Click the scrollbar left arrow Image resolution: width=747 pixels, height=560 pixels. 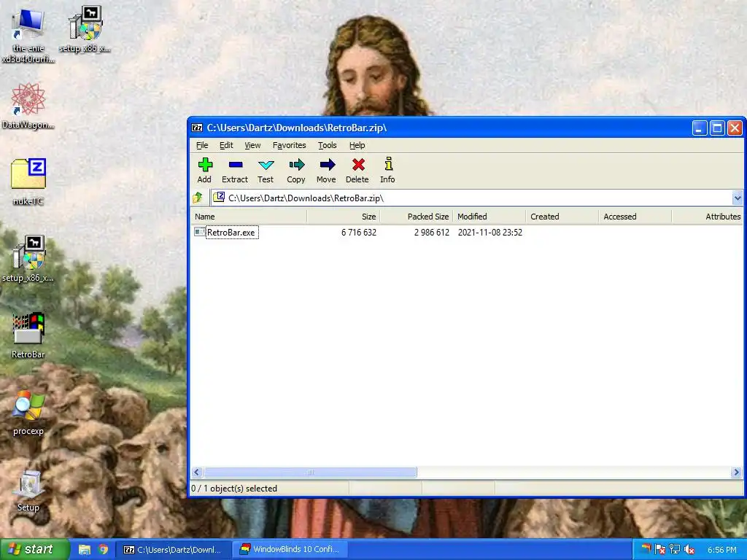point(197,472)
